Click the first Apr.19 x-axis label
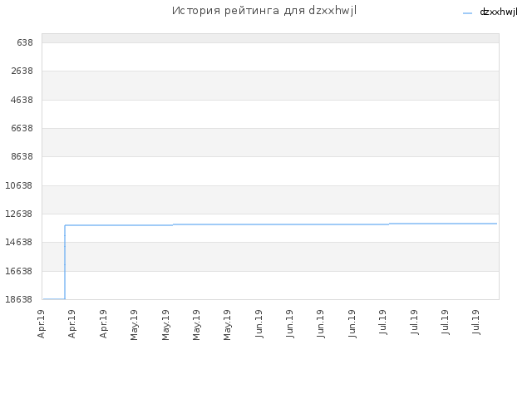 pyautogui.click(x=41, y=324)
